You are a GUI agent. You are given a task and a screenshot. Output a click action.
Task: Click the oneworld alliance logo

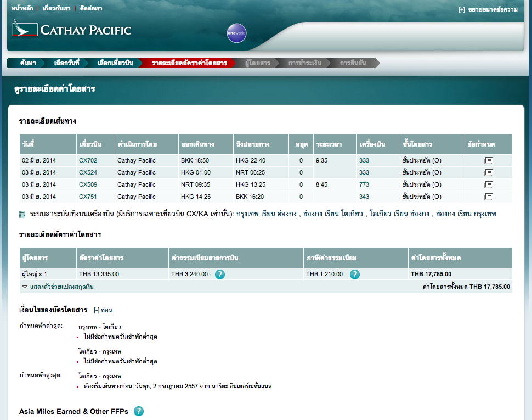236,33
